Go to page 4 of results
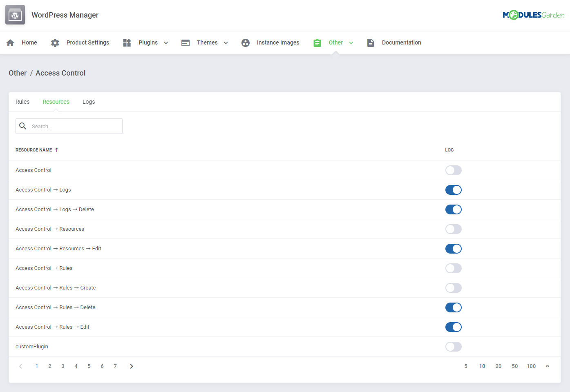Viewport: 570px width, 392px height. click(x=76, y=366)
